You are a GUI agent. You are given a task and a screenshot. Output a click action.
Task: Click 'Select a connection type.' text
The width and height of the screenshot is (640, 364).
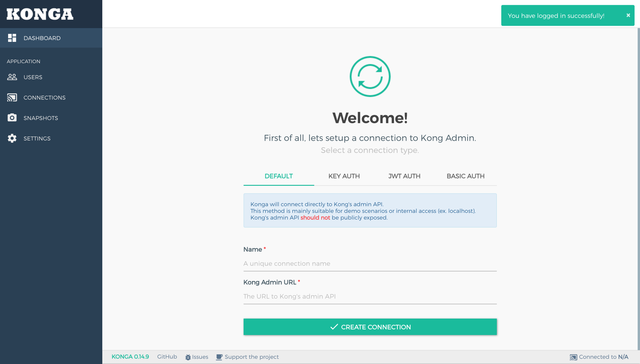370,150
